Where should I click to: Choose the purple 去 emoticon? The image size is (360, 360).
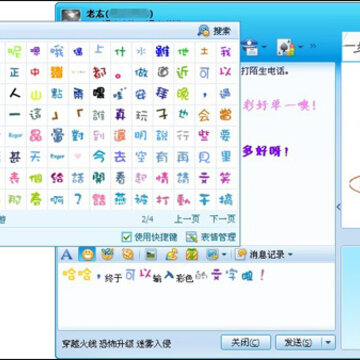120,156
